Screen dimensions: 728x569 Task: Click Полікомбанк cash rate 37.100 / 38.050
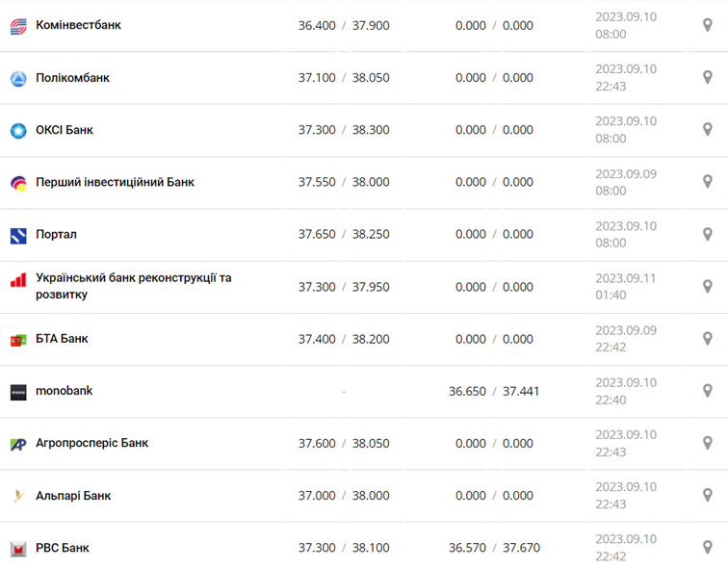(x=344, y=78)
